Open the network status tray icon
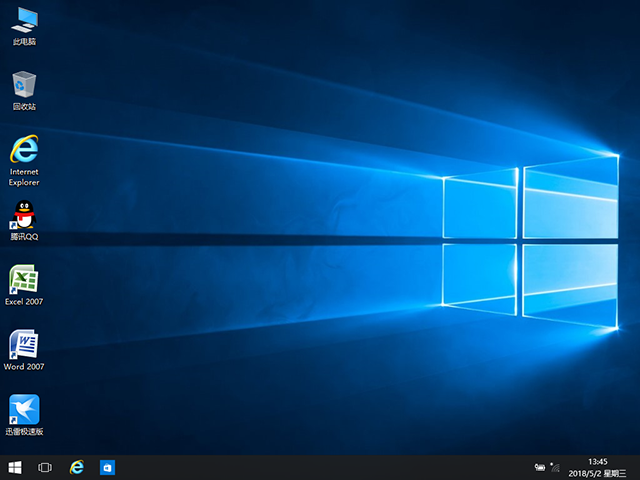Viewport: 640px width, 480px height. [x=555, y=467]
